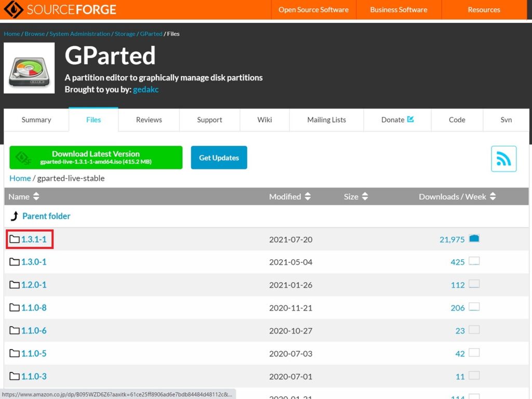
Task: Click the 21,975 weekly downloads count
Action: 452,240
